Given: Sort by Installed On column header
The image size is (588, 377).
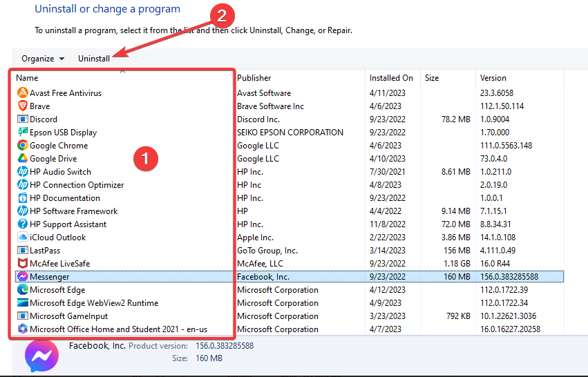Looking at the screenshot, I should click(391, 77).
